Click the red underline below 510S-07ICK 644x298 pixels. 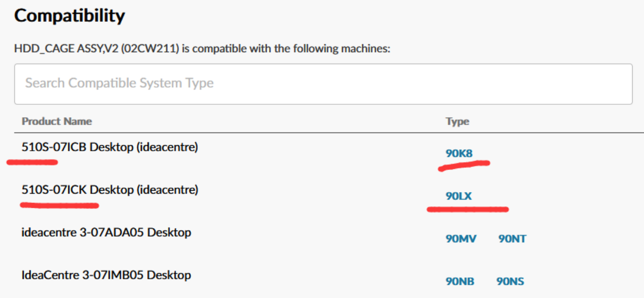tap(60, 205)
